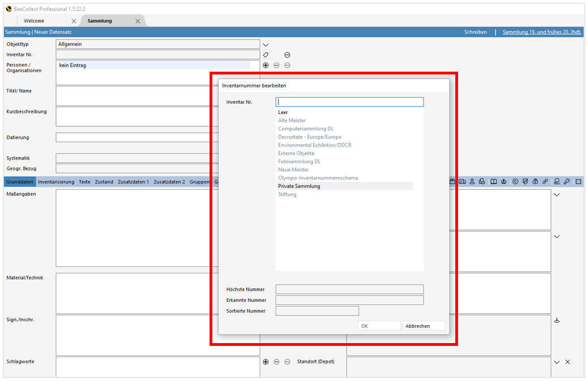Select the crown provenance icon

(503, 181)
